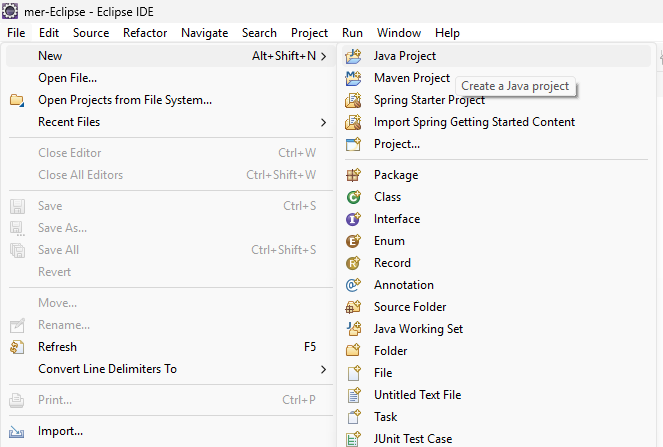Screen dimensions: 663x447
Task: Choose Untitled Text File entry
Action: [x=496, y=395]
